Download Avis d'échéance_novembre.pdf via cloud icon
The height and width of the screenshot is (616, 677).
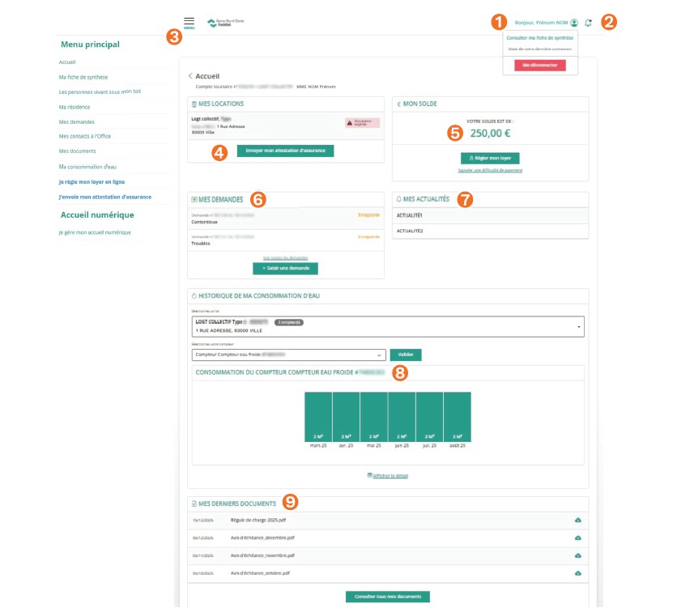[578, 555]
